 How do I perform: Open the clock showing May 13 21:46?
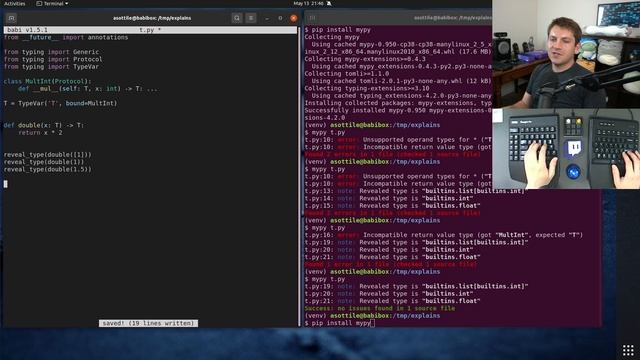click(308, 3)
